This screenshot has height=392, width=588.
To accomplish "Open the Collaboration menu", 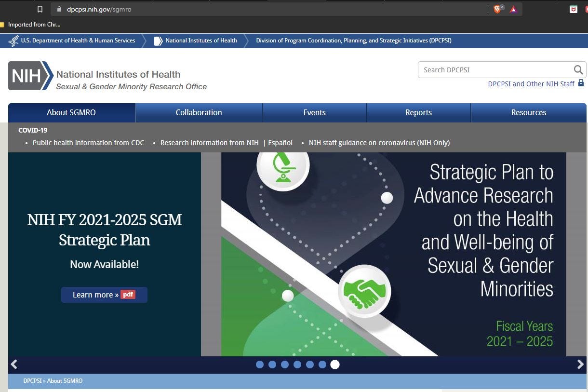I will (x=199, y=112).
